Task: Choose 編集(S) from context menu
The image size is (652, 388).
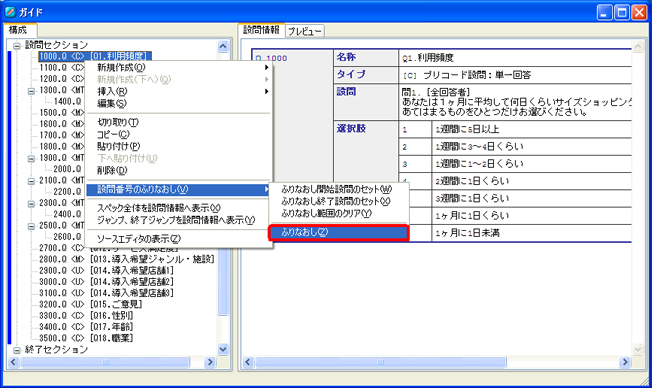Action: (179, 104)
